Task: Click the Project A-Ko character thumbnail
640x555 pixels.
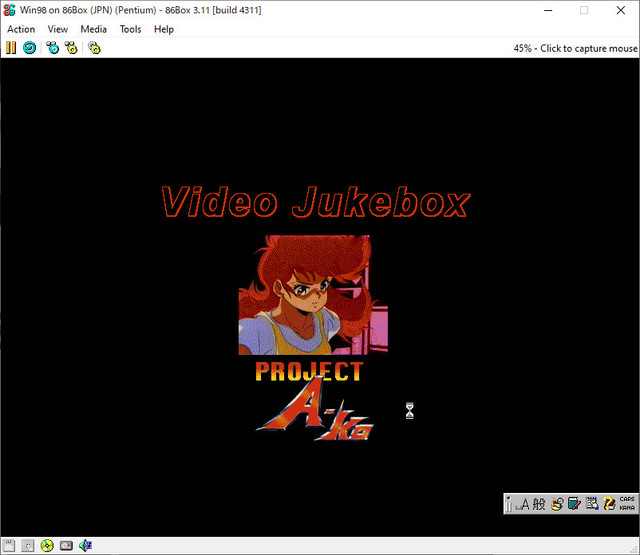Action: [x=313, y=295]
